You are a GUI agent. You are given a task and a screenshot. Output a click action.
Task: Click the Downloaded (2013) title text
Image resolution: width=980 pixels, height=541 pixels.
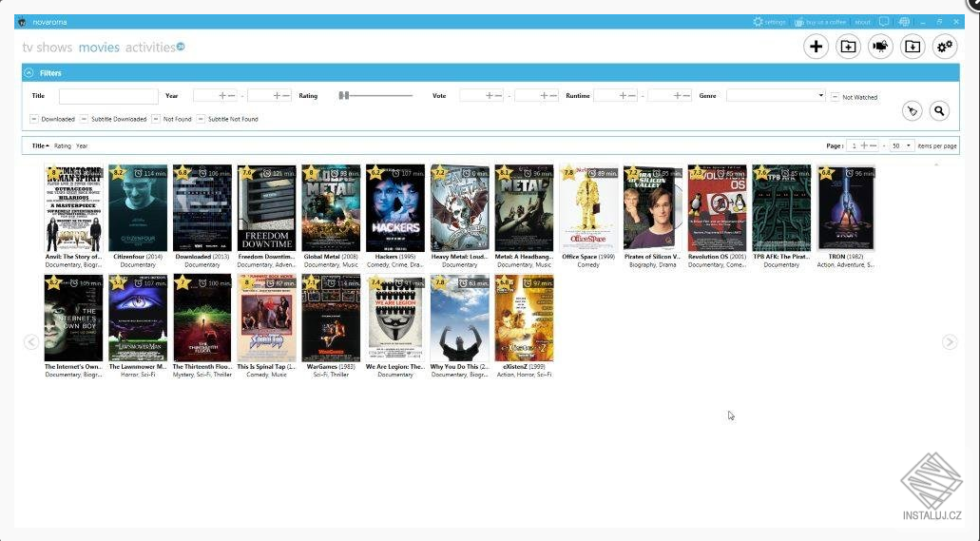202,257
